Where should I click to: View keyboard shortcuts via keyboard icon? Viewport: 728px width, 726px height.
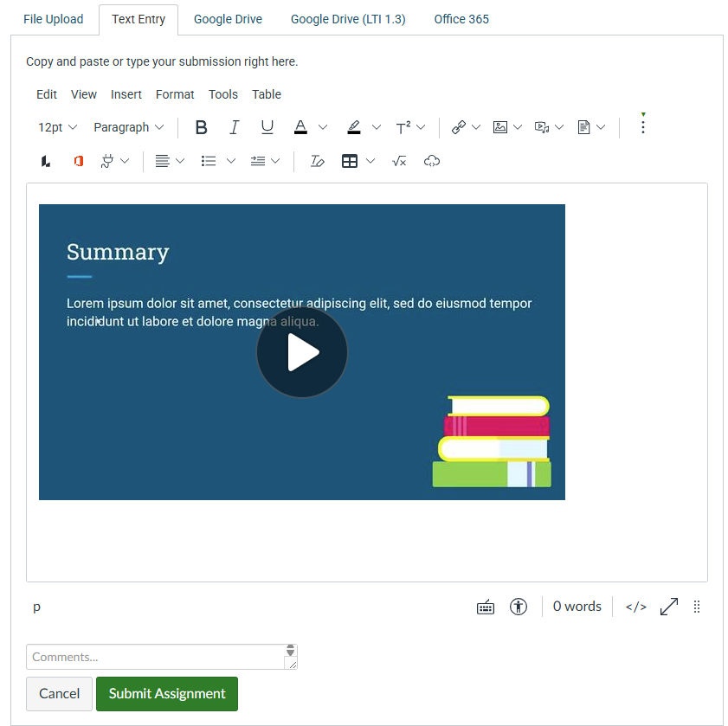486,607
